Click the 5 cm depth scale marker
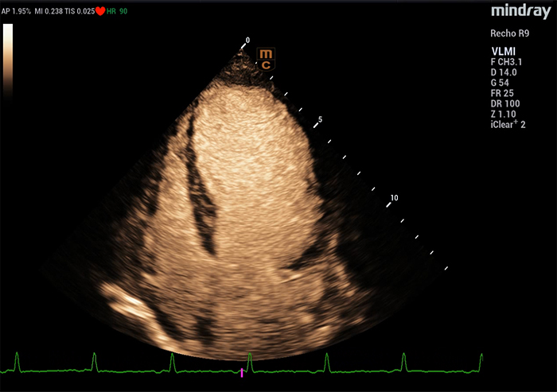 pyautogui.click(x=319, y=119)
